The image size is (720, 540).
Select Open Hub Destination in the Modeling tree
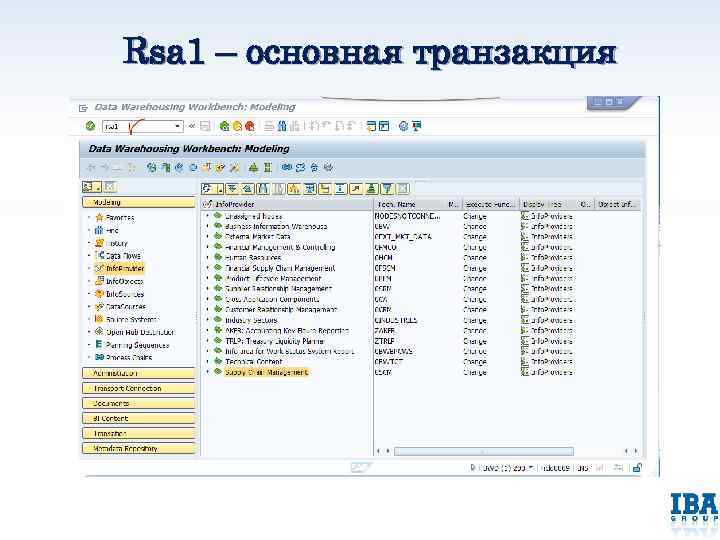(x=140, y=332)
